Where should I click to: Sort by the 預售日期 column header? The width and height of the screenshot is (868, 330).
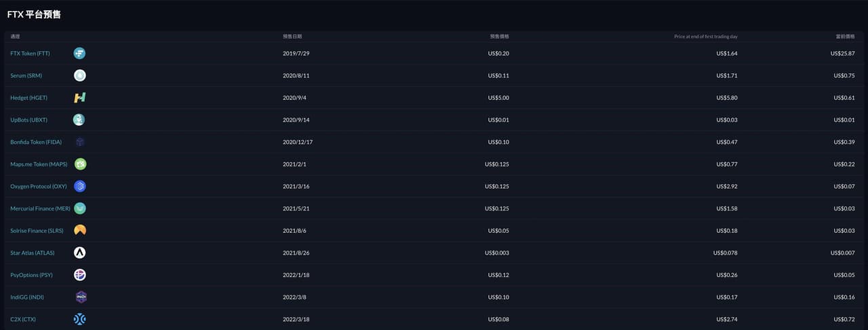point(292,36)
